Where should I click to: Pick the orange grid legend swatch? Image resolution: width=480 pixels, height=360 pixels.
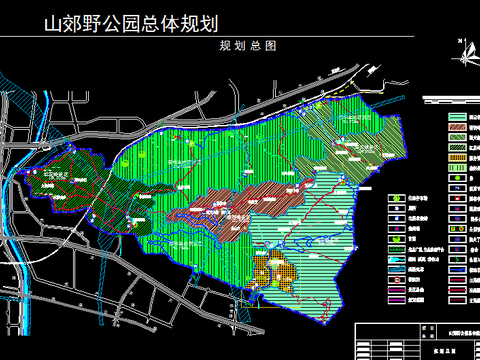(457, 158)
